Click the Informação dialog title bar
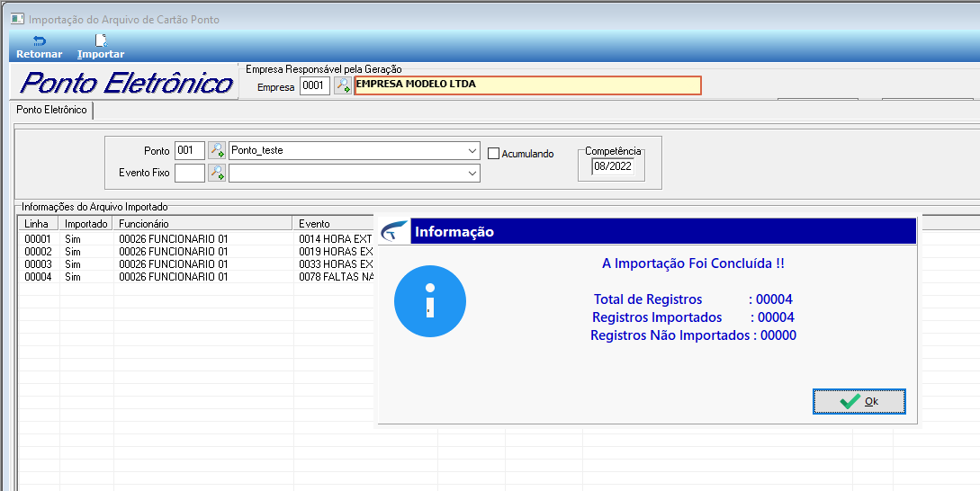This screenshot has height=491, width=980. click(663, 232)
